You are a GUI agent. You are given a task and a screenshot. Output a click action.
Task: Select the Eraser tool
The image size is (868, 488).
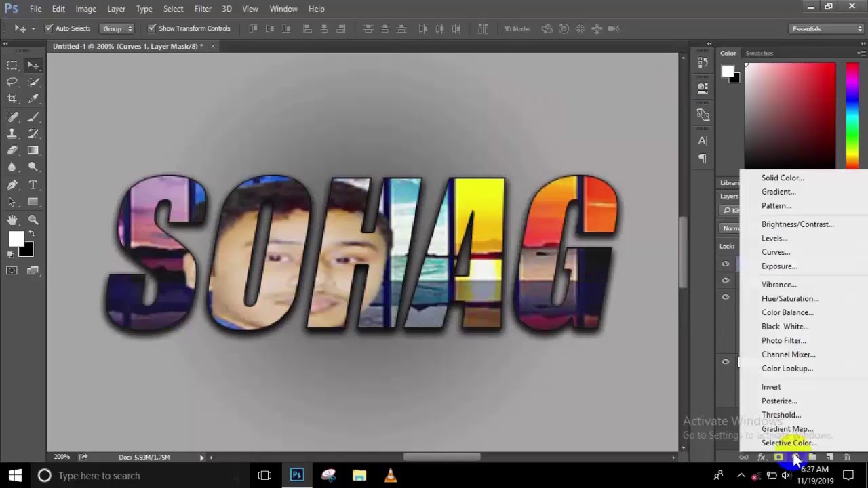coord(12,150)
